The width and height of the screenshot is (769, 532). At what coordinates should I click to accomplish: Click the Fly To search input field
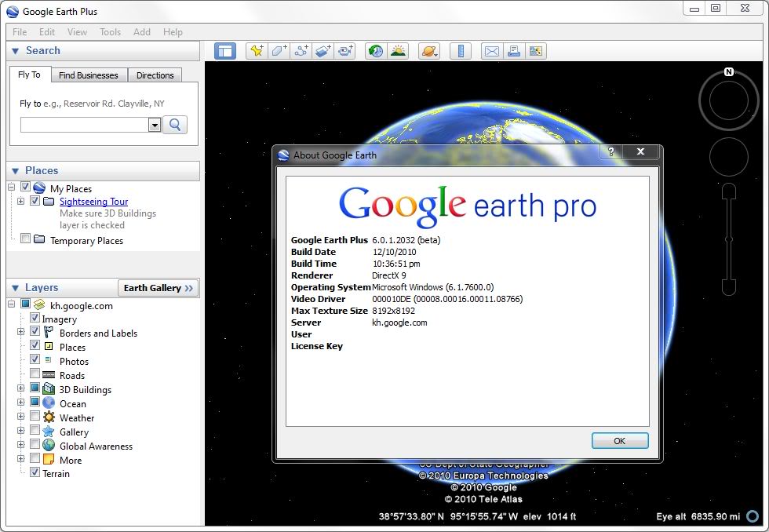85,125
